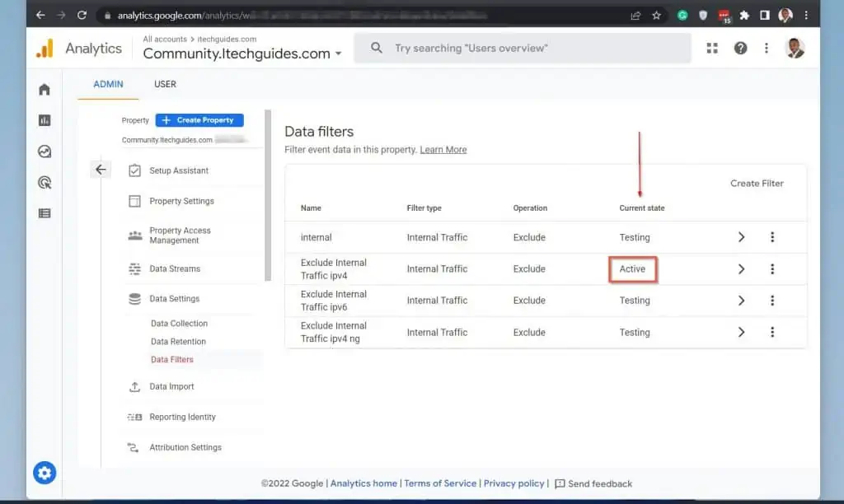Expand Exclude Internal Traffic ipv6 chevron

tap(741, 301)
